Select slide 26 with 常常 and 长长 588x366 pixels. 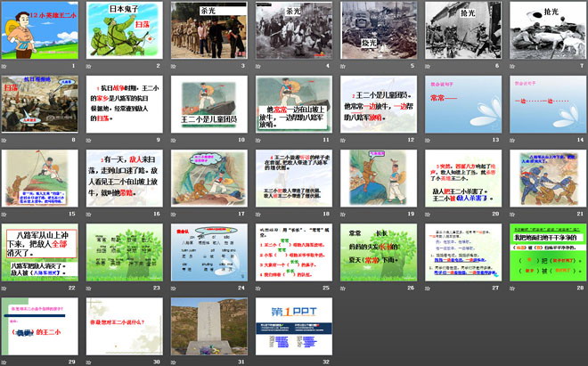coord(379,252)
